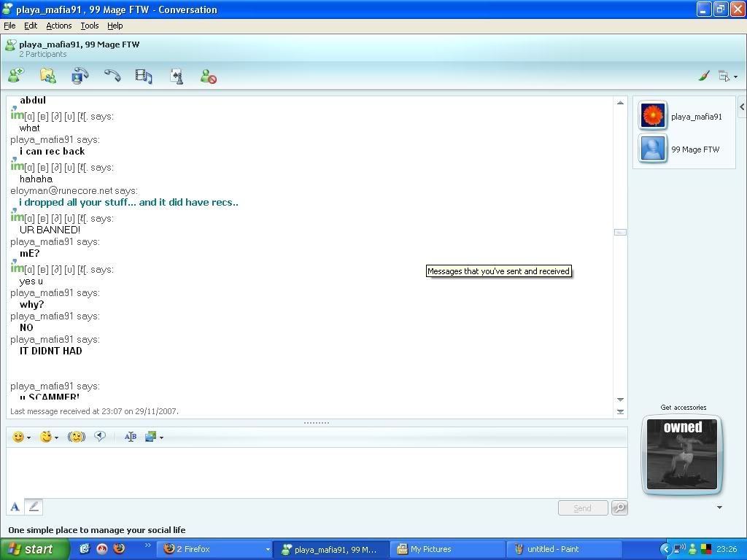Image resolution: width=747 pixels, height=560 pixels.
Task: Click the voice clip speech bubble icon
Action: click(101, 436)
